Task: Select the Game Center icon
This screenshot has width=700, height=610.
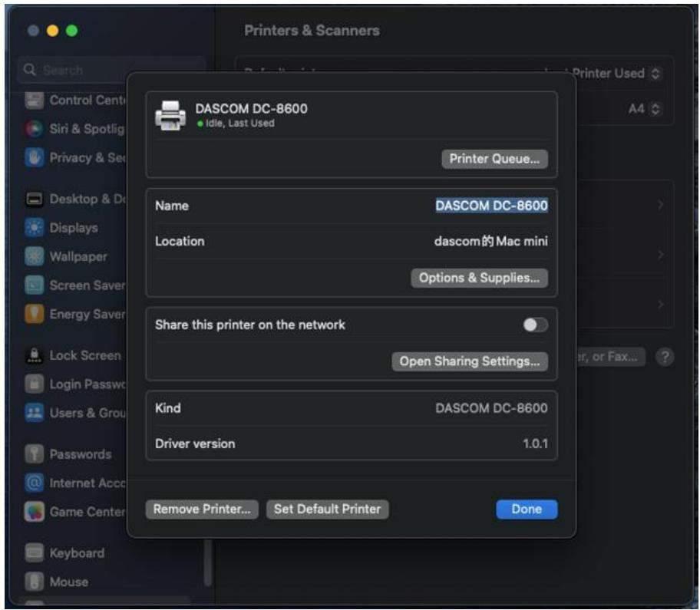Action: [35, 512]
